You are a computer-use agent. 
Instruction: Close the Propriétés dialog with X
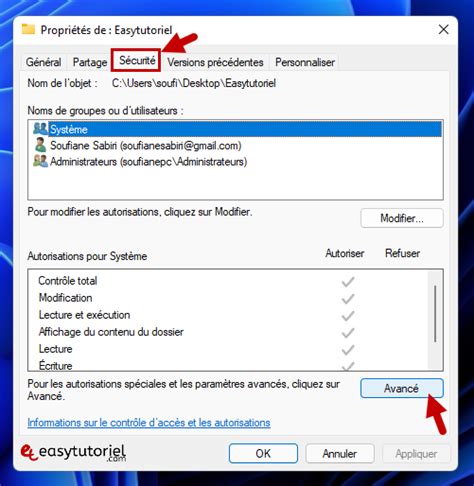443,29
